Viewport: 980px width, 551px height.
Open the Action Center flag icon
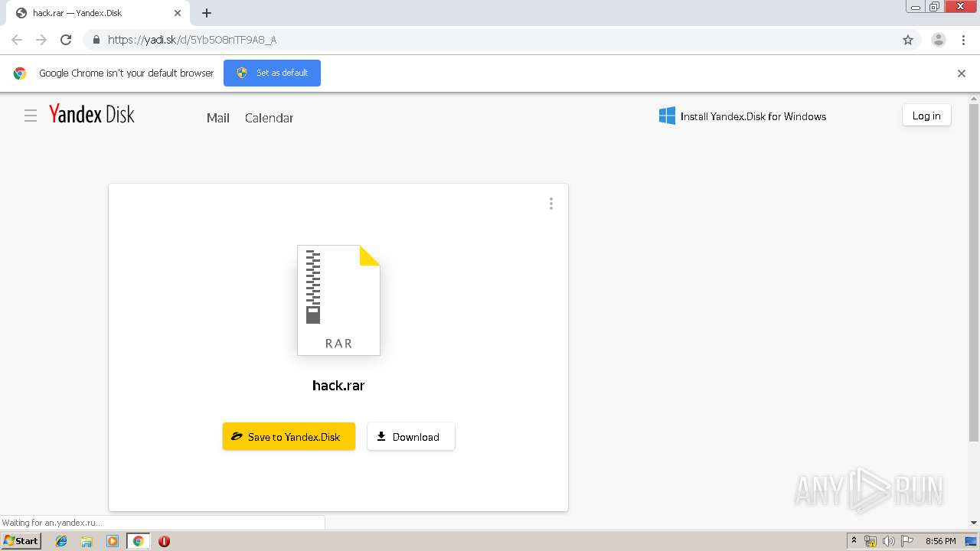point(906,541)
